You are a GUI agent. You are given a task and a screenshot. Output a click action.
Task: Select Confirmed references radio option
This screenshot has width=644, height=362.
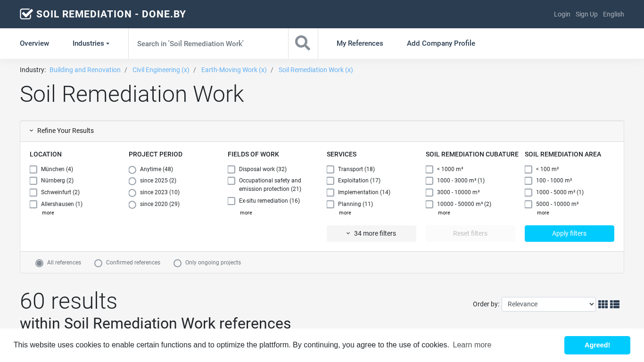point(99,263)
